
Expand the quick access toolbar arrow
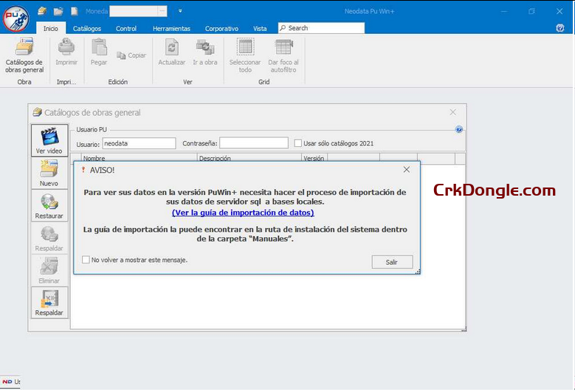click(x=180, y=11)
